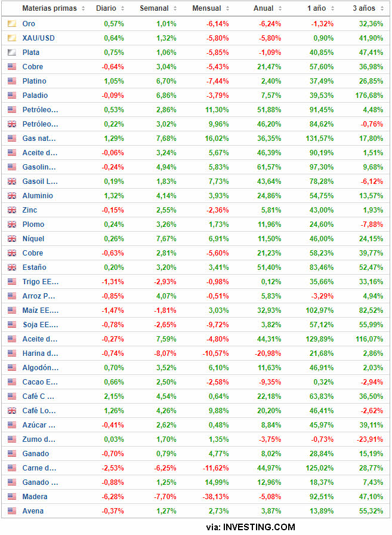Click the UK flag beside Aluminio

point(12,196)
